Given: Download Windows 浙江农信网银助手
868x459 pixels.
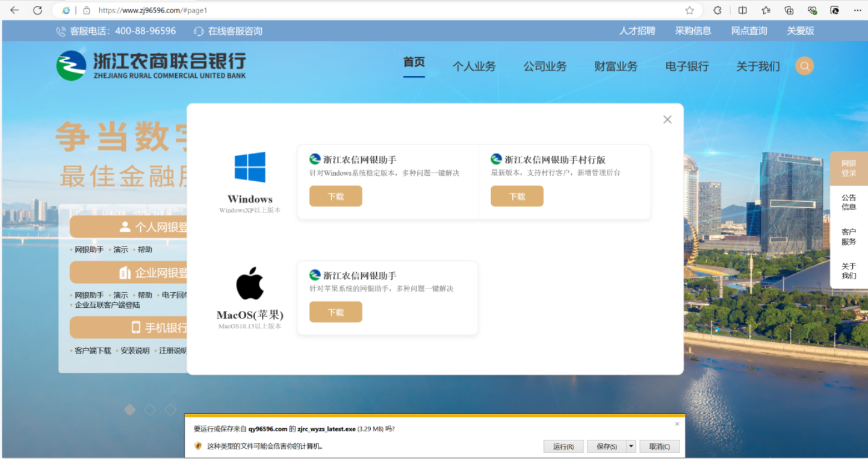Looking at the screenshot, I should point(336,196).
